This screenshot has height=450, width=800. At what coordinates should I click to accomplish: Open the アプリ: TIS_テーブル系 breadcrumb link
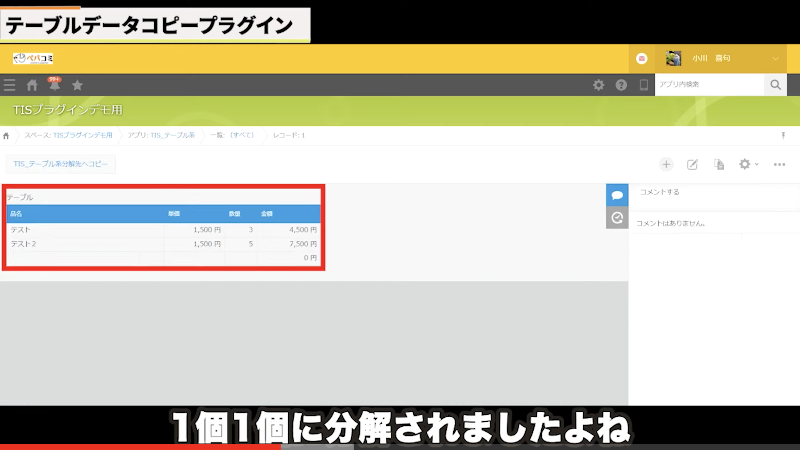click(x=161, y=135)
